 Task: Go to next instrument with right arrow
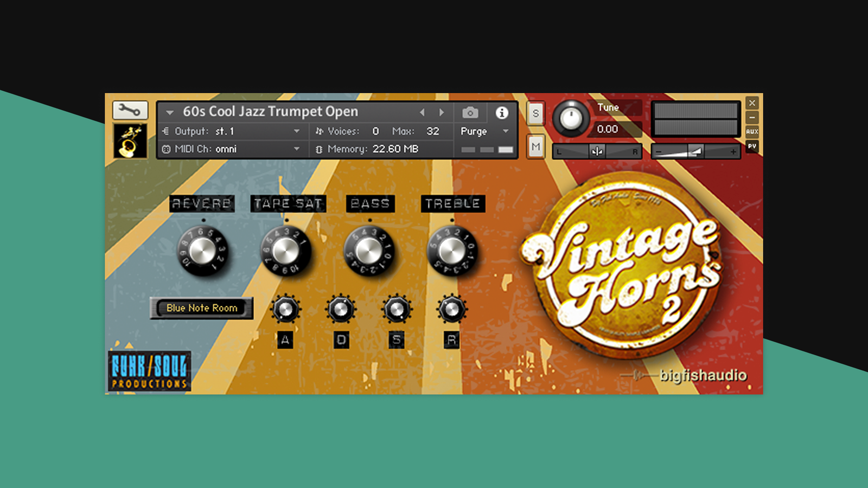(x=442, y=112)
